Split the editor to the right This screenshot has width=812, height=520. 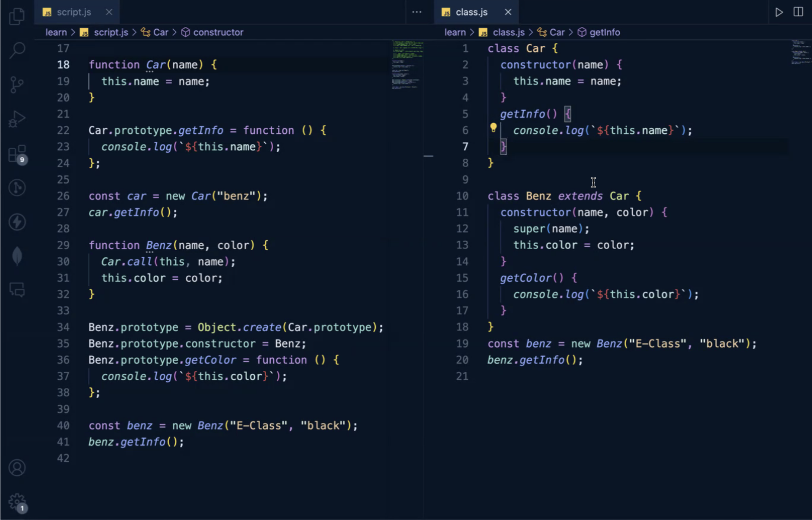pyautogui.click(x=798, y=12)
